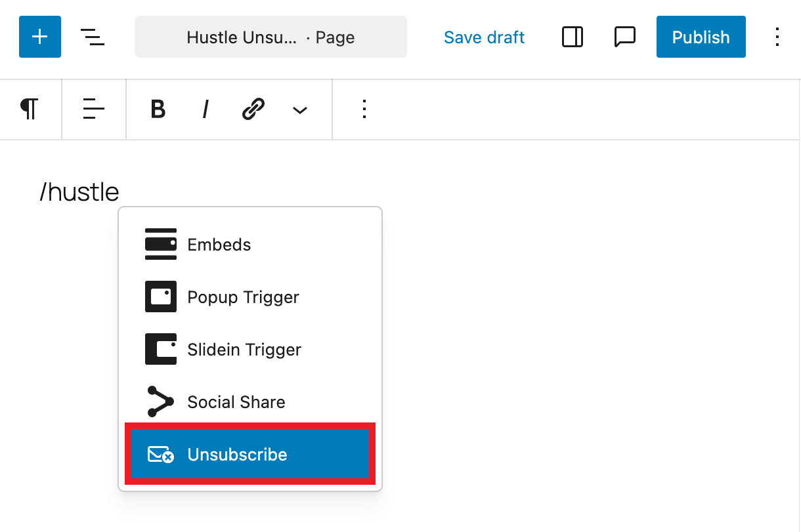Open the text alignment control
Screen dimensions: 801x532
click(94, 110)
